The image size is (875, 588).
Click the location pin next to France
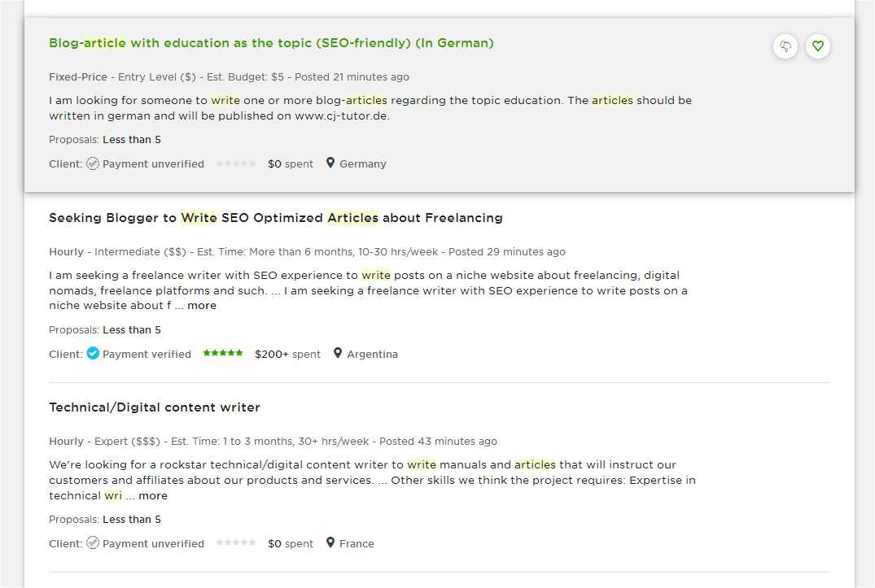pyautogui.click(x=330, y=542)
